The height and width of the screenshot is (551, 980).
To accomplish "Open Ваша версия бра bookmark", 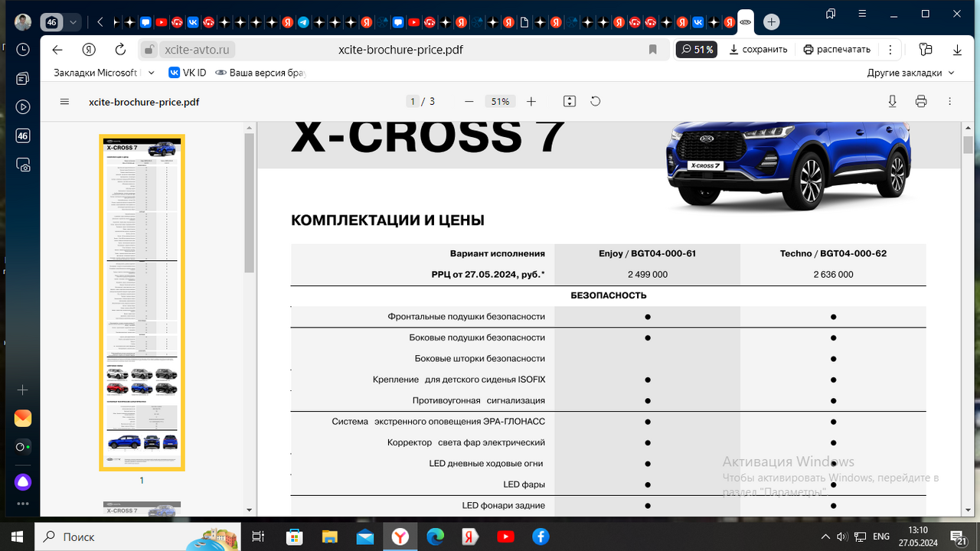I will point(260,73).
